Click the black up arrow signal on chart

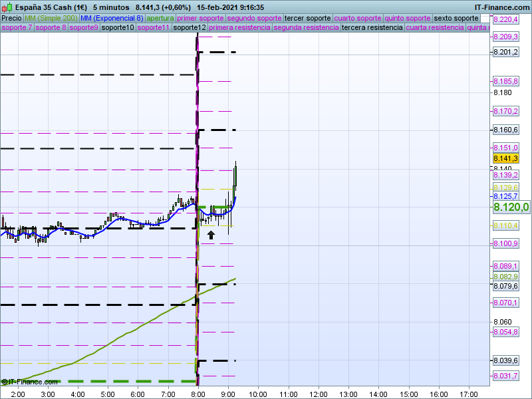pyautogui.click(x=211, y=235)
